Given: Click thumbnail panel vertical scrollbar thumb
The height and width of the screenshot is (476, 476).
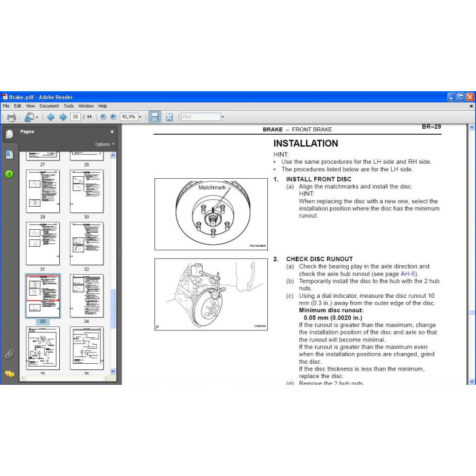Looking at the screenshot, I should click(x=113, y=309).
